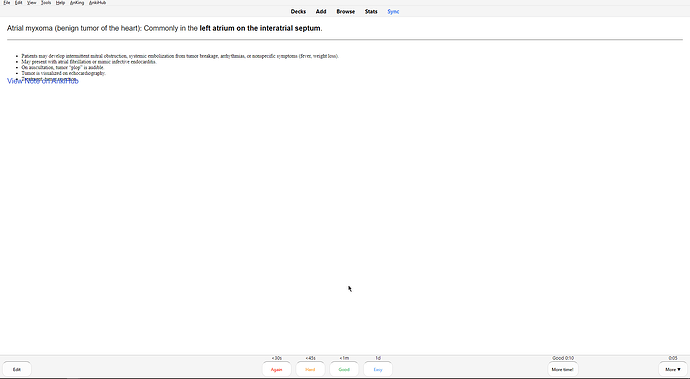The image size is (690, 379).
Task: Open the File menu
Action: coord(7,3)
